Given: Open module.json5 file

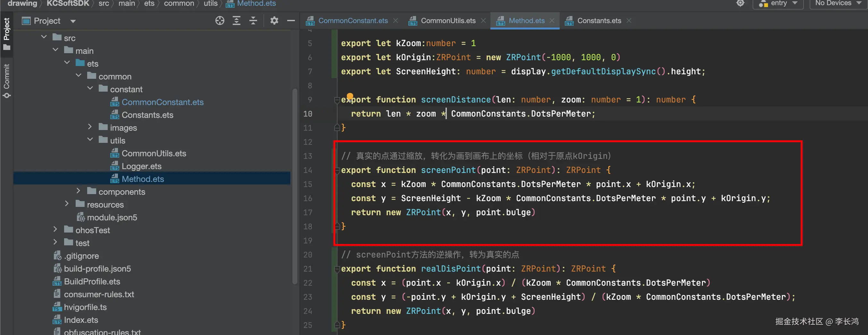Looking at the screenshot, I should (112, 217).
